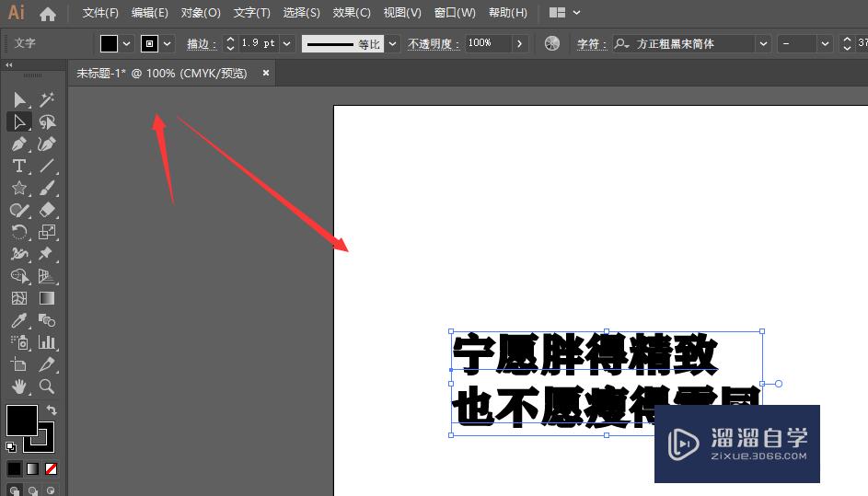Select the Shape Builder tool
The image size is (868, 496).
pos(19,276)
